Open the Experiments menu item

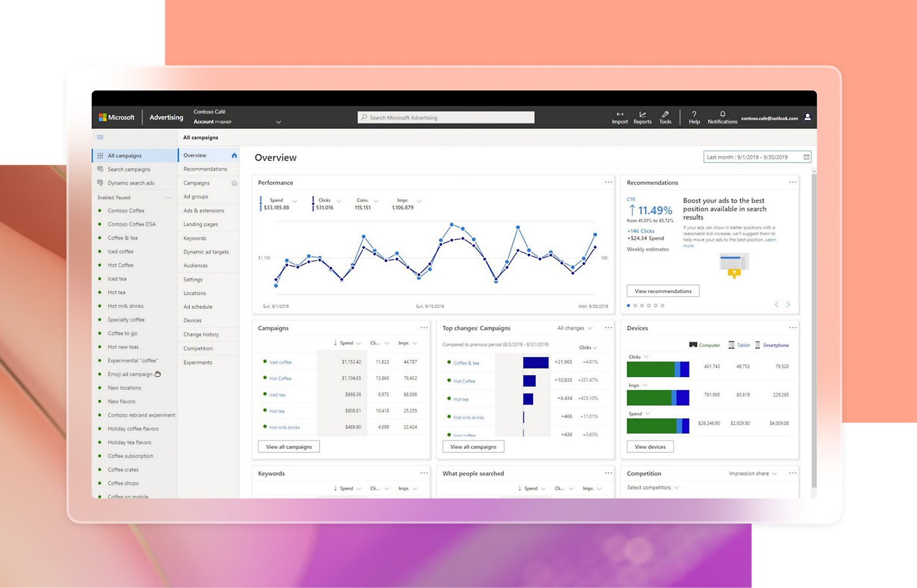coord(198,363)
